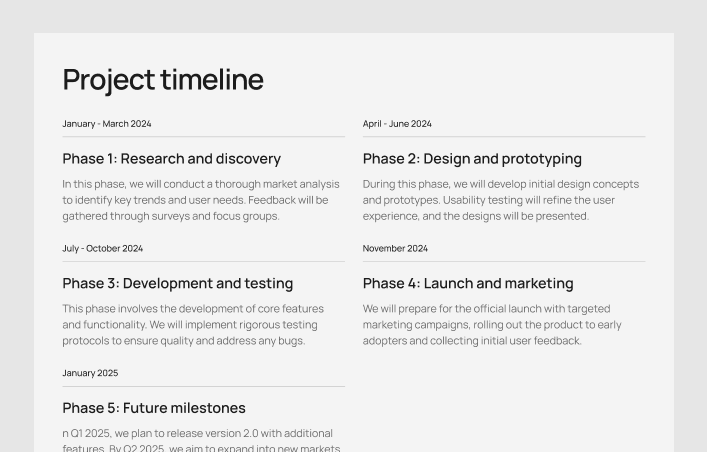Select the Phase 4 marketing campaigns description paragraph
Screen dimensions: 707x452
492,325
